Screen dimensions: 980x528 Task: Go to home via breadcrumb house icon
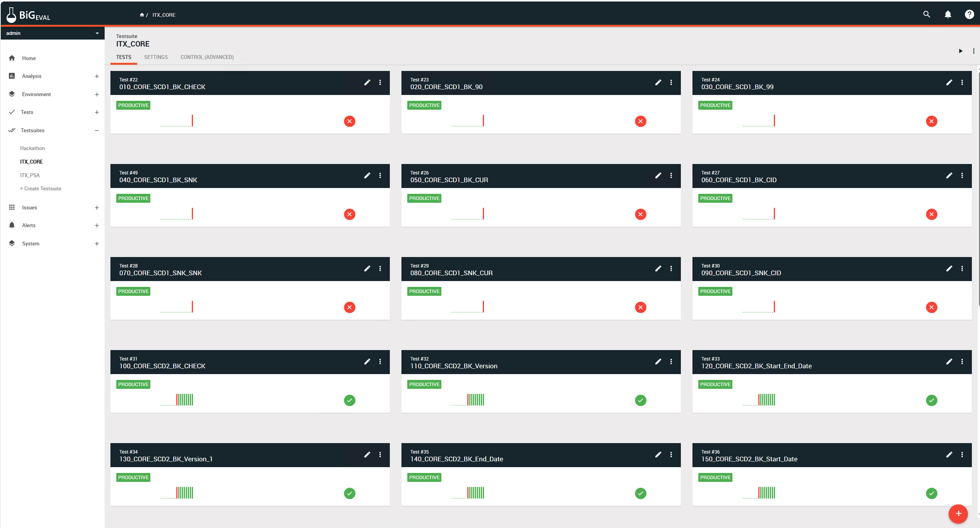(x=142, y=15)
